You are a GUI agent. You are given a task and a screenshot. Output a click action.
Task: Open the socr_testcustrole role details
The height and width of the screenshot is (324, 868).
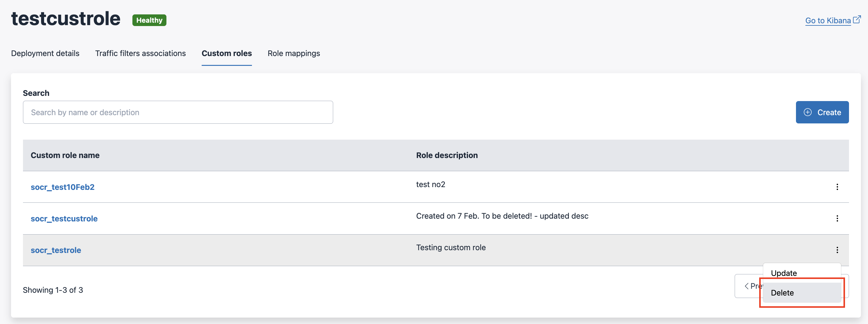coord(64,218)
